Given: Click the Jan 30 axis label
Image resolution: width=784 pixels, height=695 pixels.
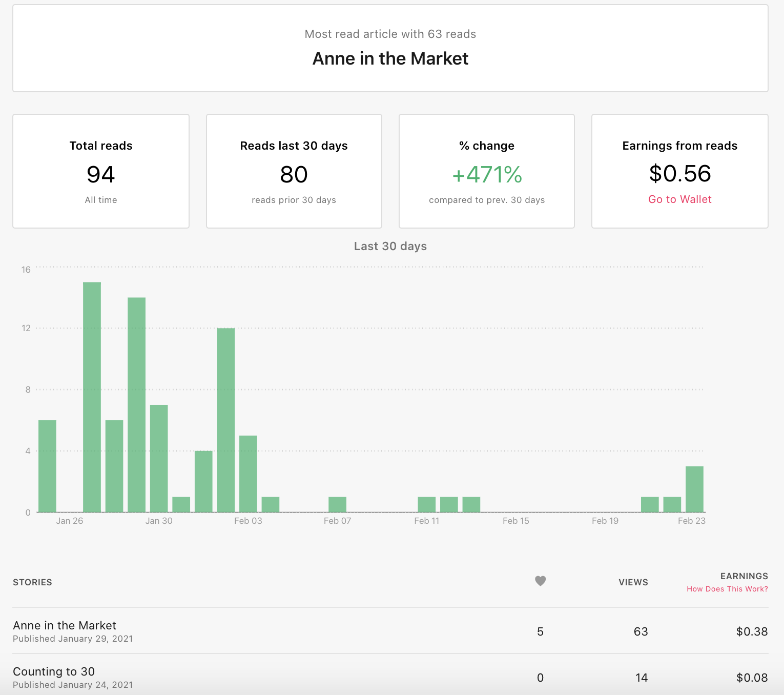Looking at the screenshot, I should [159, 521].
